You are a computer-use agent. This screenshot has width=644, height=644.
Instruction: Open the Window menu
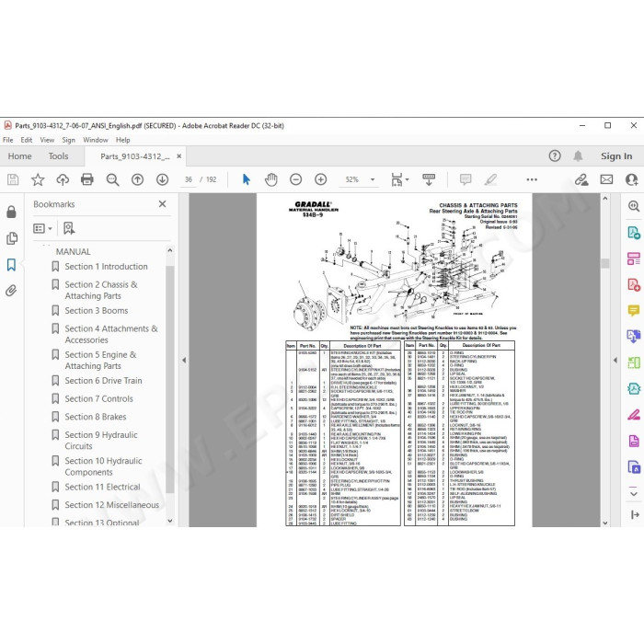[96, 140]
